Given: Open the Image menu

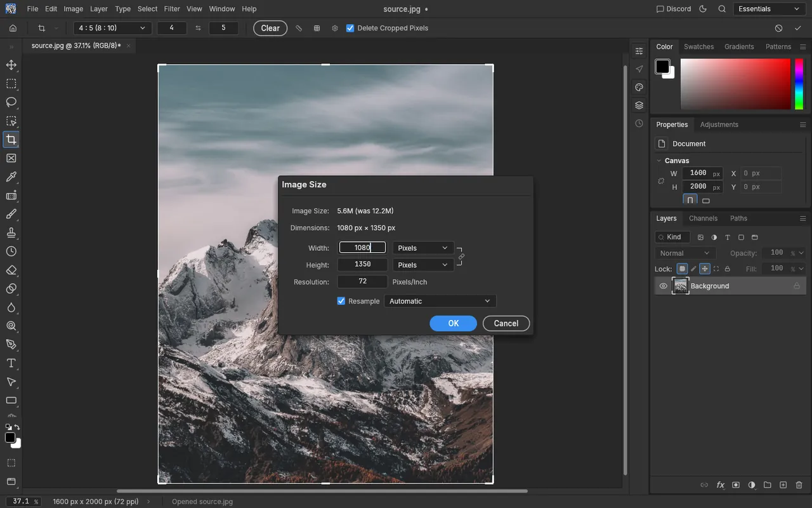Looking at the screenshot, I should pyautogui.click(x=74, y=9).
